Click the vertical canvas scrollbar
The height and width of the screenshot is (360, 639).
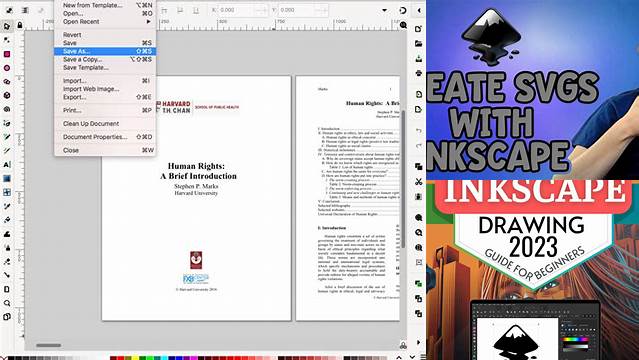(403, 179)
